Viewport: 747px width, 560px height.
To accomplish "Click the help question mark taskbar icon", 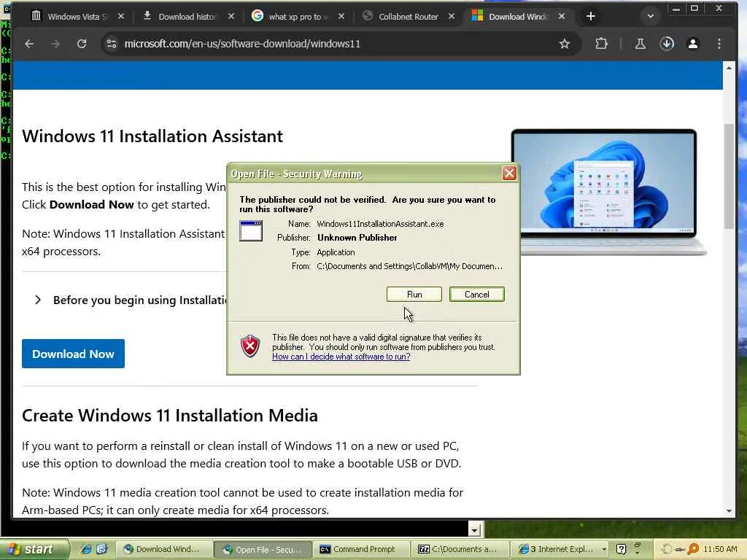I will point(621,549).
